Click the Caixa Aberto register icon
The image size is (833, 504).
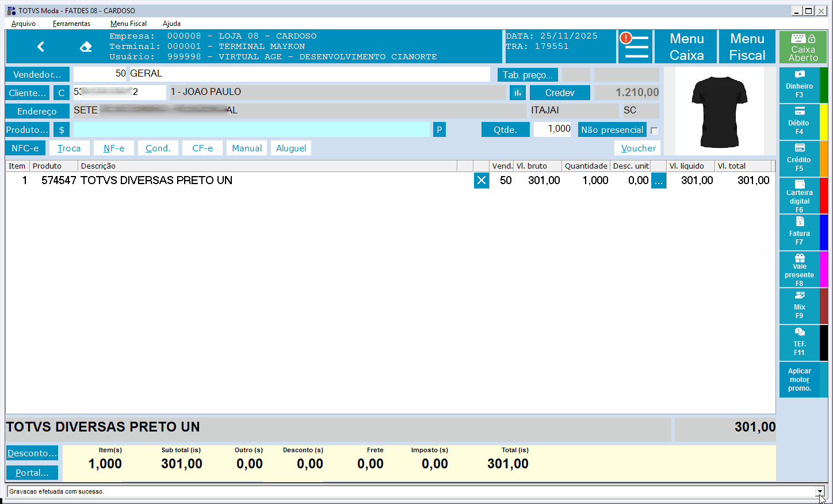tap(803, 47)
